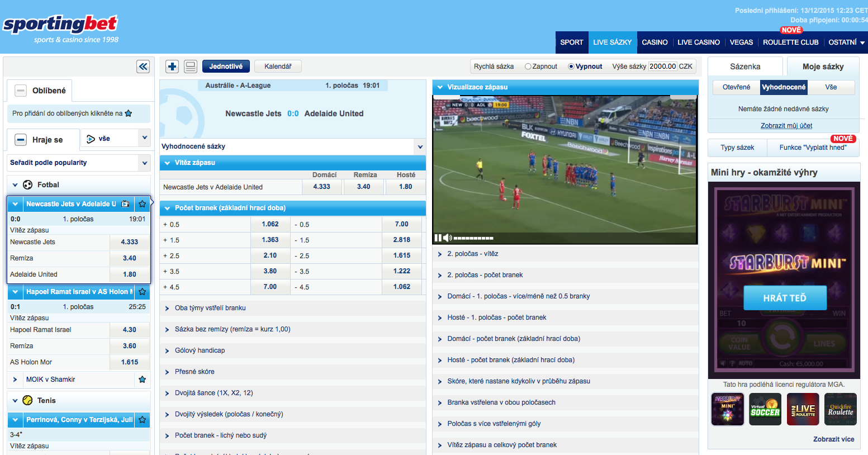
Task: Select Vypnout quick bet radio
Action: point(571,67)
